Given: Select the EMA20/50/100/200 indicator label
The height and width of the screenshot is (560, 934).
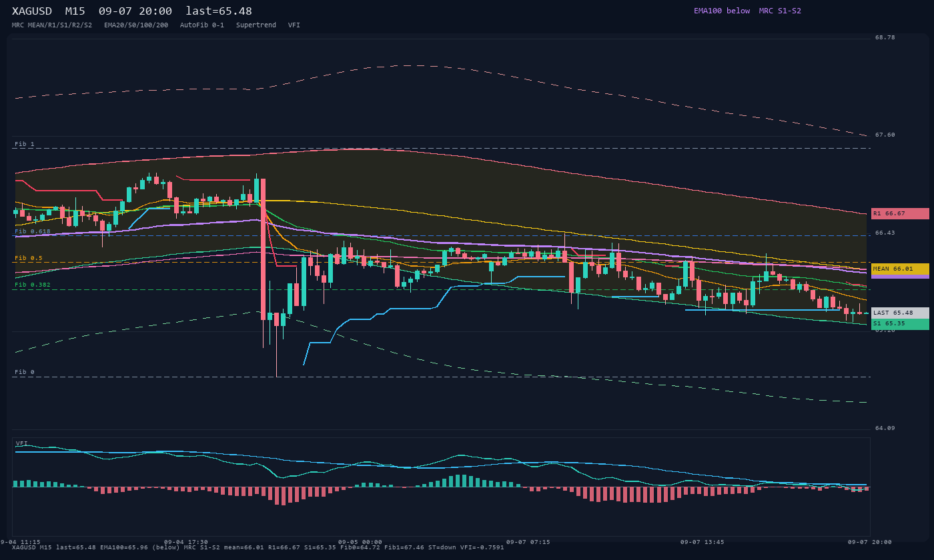Looking at the screenshot, I should coord(136,25).
